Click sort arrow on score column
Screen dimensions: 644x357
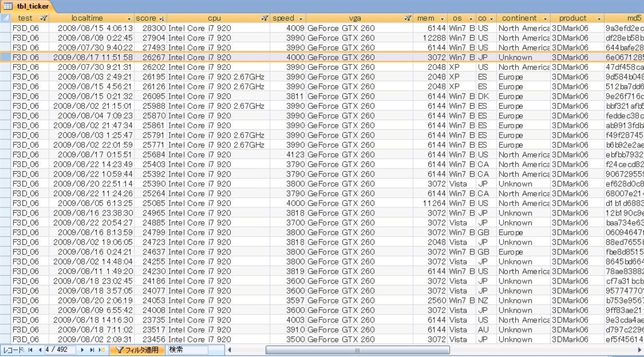point(162,18)
